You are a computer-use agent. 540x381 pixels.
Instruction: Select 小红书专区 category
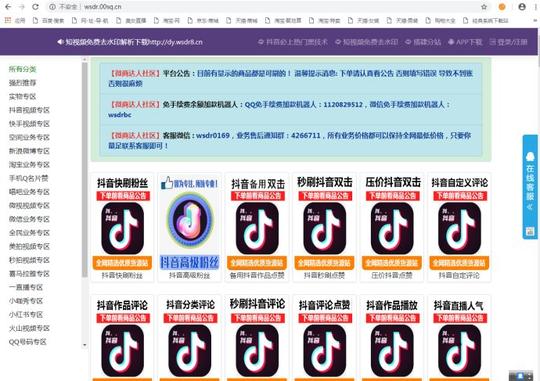[26, 315]
